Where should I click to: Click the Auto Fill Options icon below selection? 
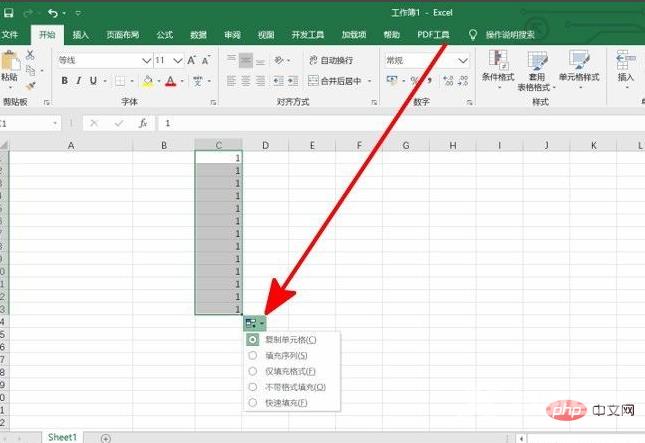point(252,323)
